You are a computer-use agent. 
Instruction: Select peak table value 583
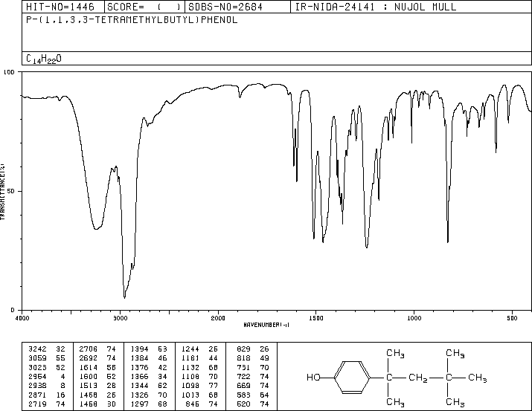tap(243, 395)
